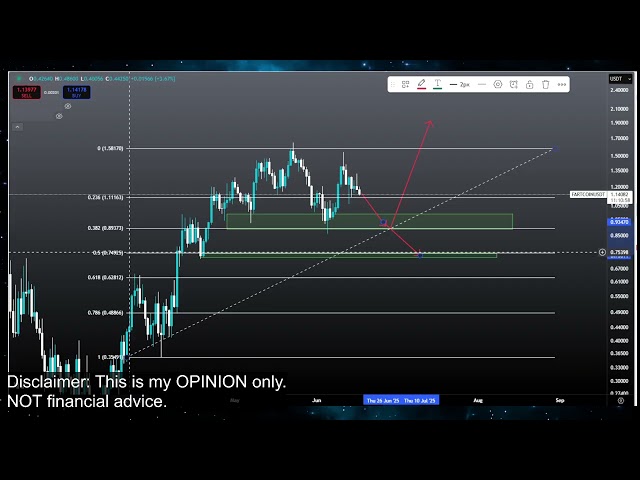Click the plus icon on the price axis
The height and width of the screenshot is (480, 640).
(x=602, y=252)
